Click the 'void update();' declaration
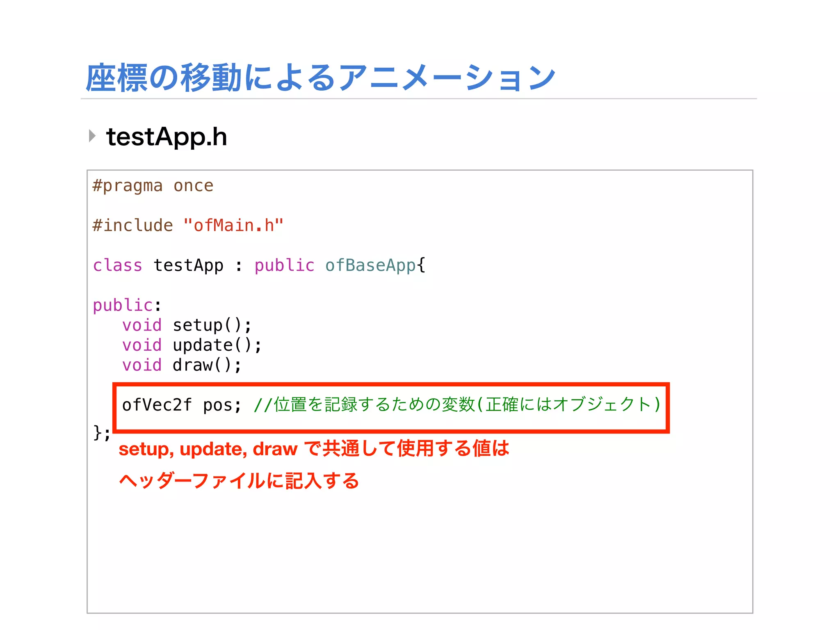 coord(192,345)
